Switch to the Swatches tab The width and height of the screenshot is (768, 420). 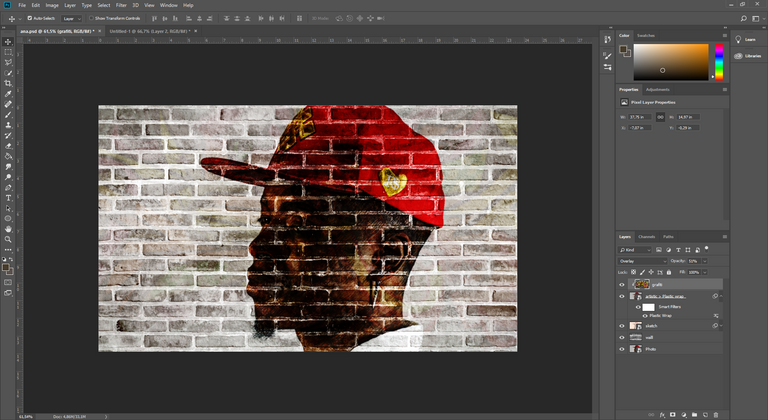tap(646, 35)
